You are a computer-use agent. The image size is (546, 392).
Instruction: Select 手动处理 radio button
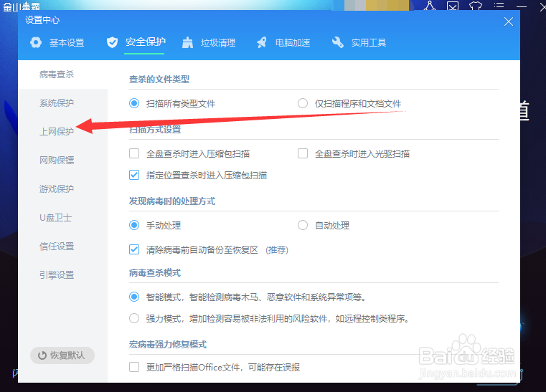(134, 225)
